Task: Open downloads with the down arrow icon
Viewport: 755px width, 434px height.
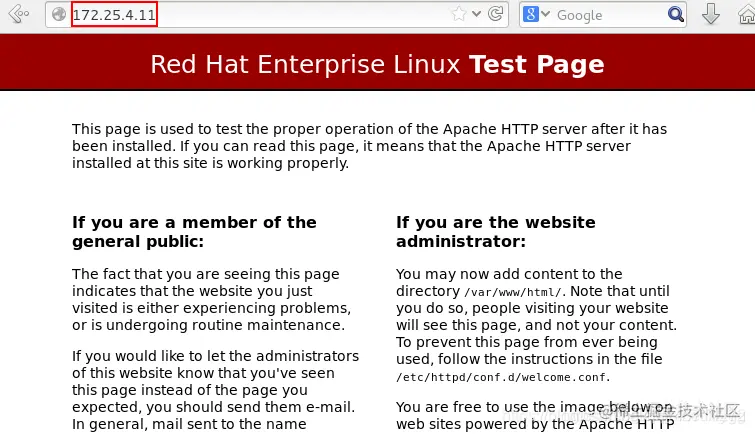Action: [711, 13]
